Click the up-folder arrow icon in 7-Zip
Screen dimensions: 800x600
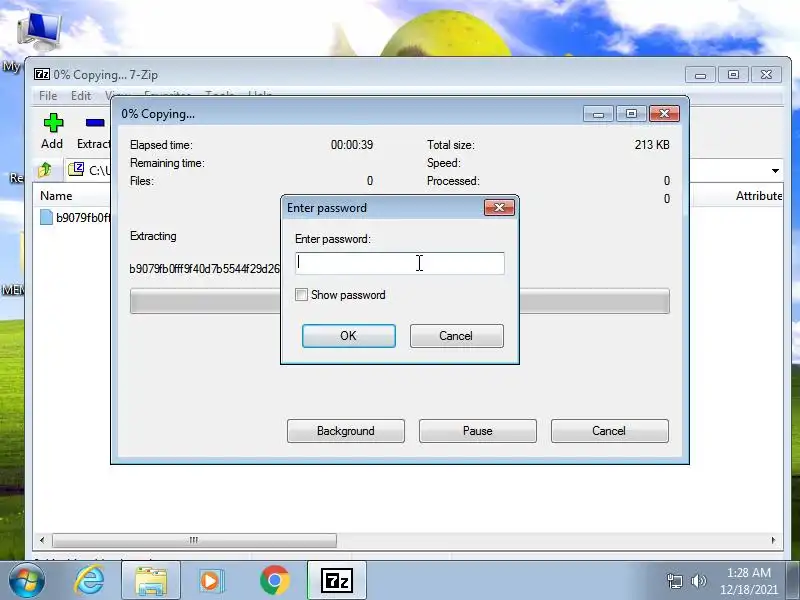pyautogui.click(x=45, y=169)
